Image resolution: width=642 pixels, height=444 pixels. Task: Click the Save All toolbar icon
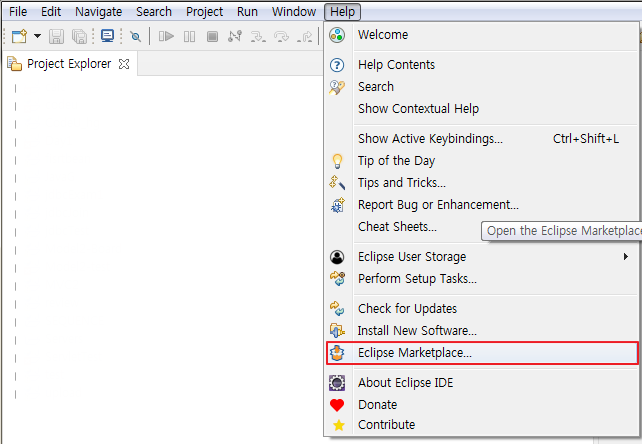[x=79, y=36]
